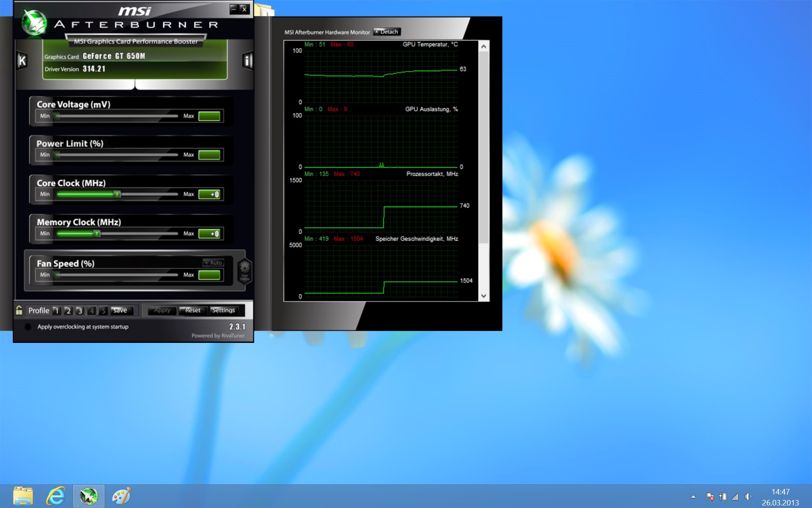Image resolution: width=812 pixels, height=508 pixels.
Task: Click the User Define fan gear icon
Action: point(245,270)
